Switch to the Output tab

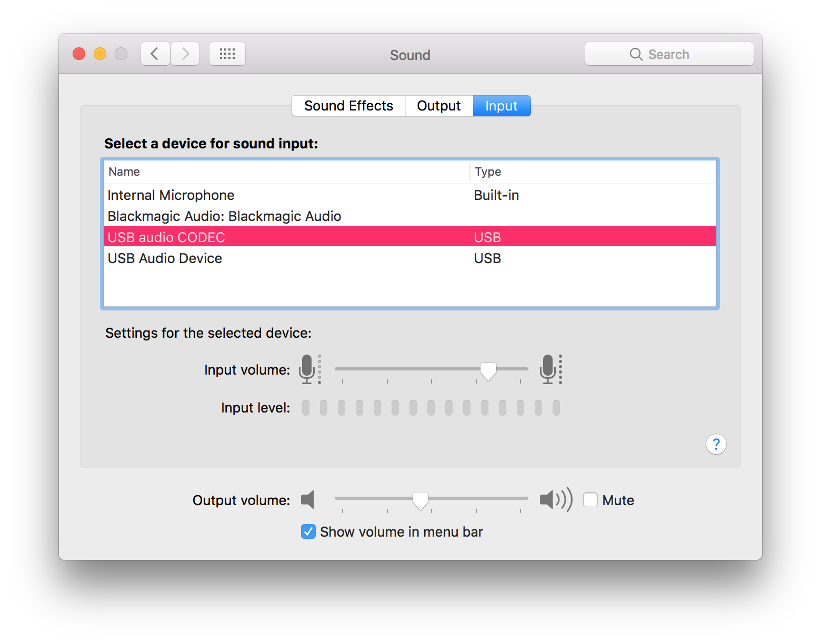pyautogui.click(x=439, y=106)
